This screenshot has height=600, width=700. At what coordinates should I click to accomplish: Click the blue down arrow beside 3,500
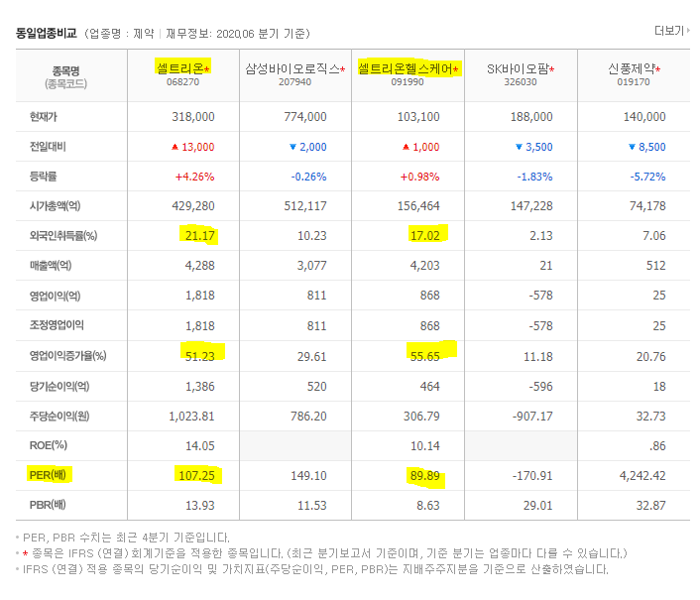point(519,147)
